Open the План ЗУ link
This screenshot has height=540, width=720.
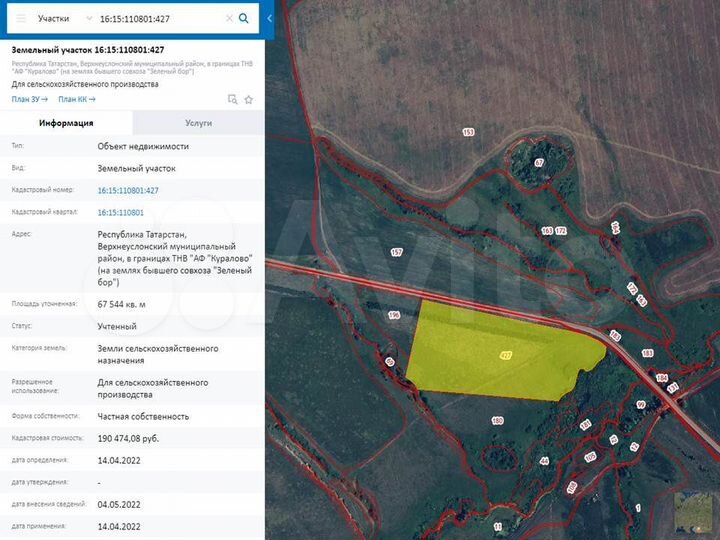tap(29, 99)
